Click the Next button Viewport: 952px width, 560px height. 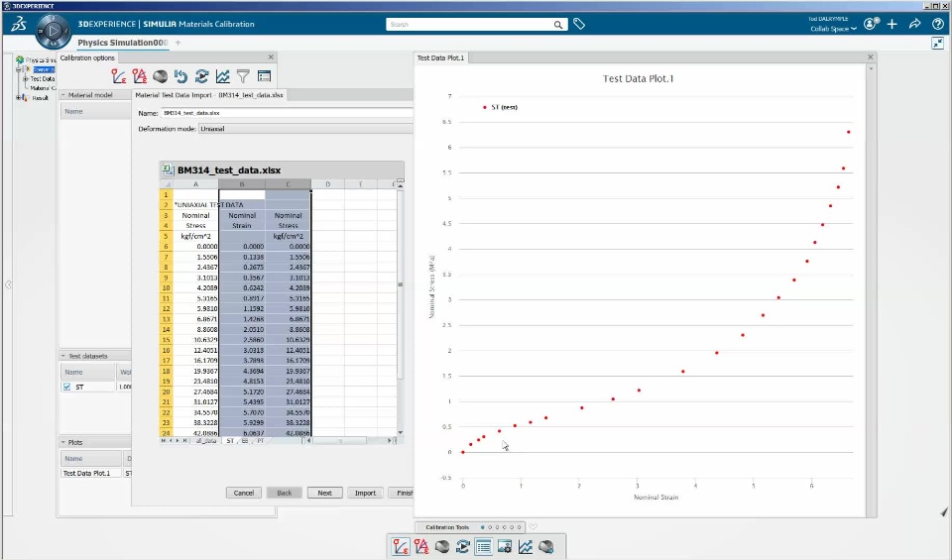click(x=325, y=493)
